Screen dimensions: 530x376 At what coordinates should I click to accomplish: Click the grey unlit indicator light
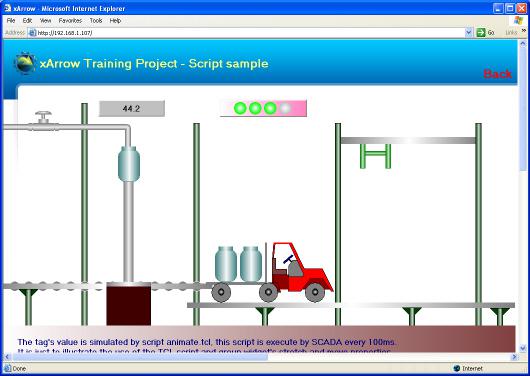(285, 108)
